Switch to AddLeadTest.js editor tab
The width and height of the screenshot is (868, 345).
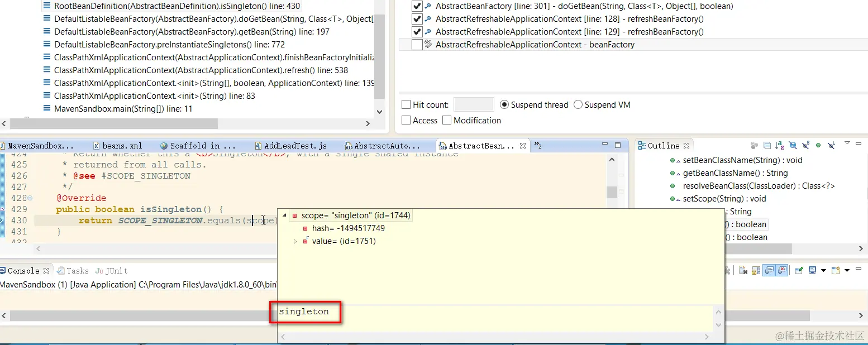coord(290,146)
